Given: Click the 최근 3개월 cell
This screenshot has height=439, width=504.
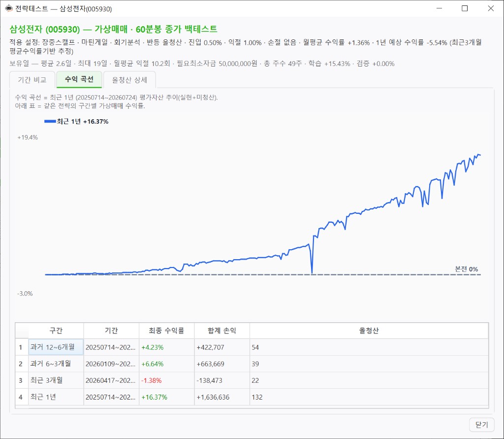Looking at the screenshot, I should tap(56, 380).
